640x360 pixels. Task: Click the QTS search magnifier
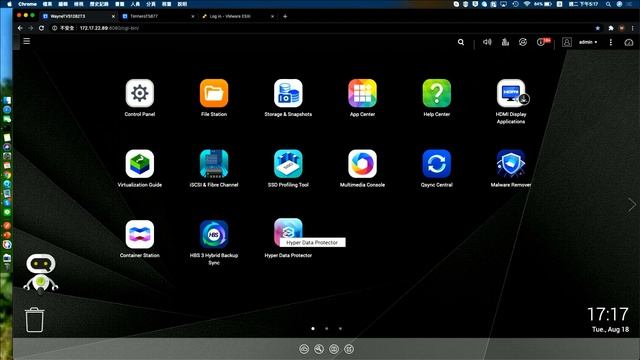[x=461, y=42]
